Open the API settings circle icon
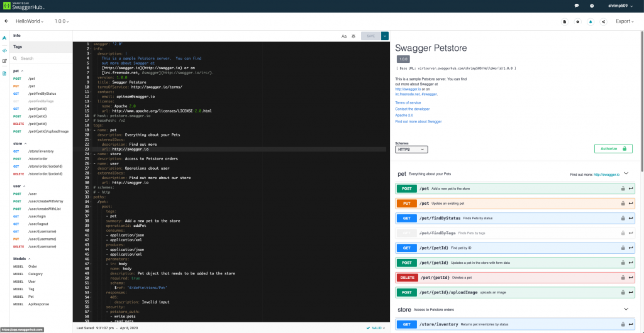 pyautogui.click(x=578, y=22)
